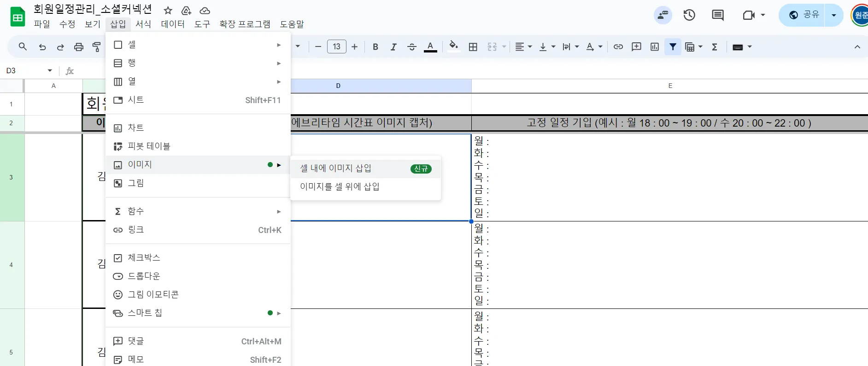Select 차트 in the insert menu
The height and width of the screenshot is (366, 868).
198,128
